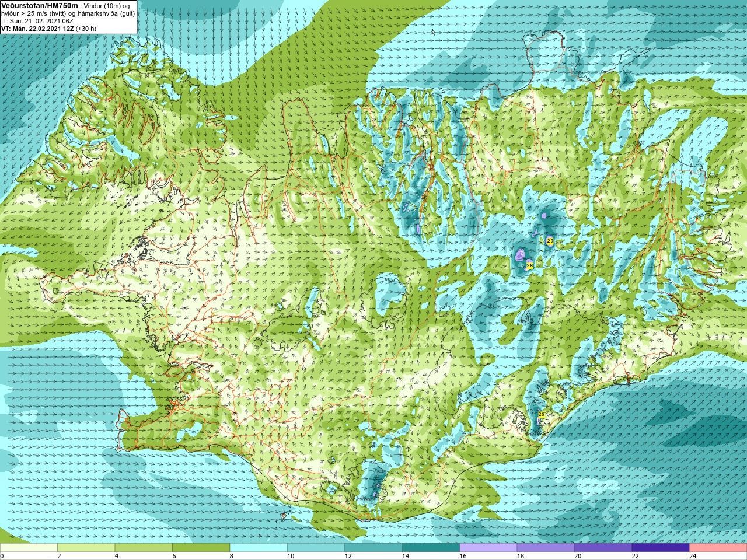Choose the dark teal 14–16 m/s legend swatch

(x=431, y=548)
